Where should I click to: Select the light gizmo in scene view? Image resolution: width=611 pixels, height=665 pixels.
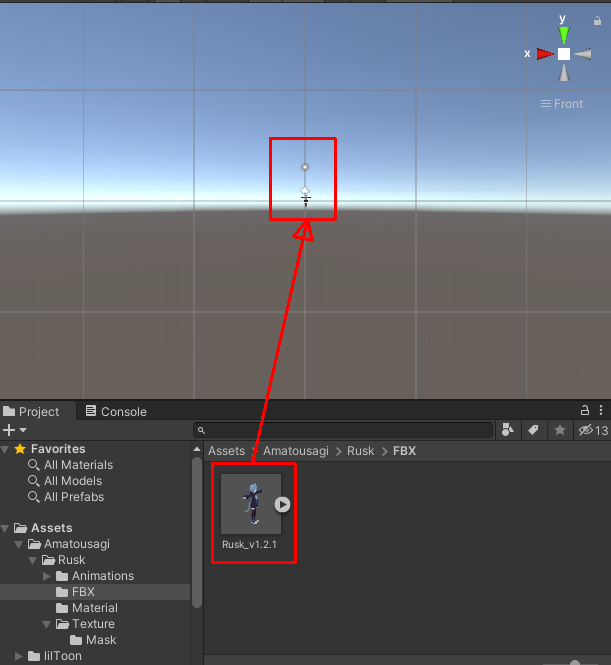[305, 167]
